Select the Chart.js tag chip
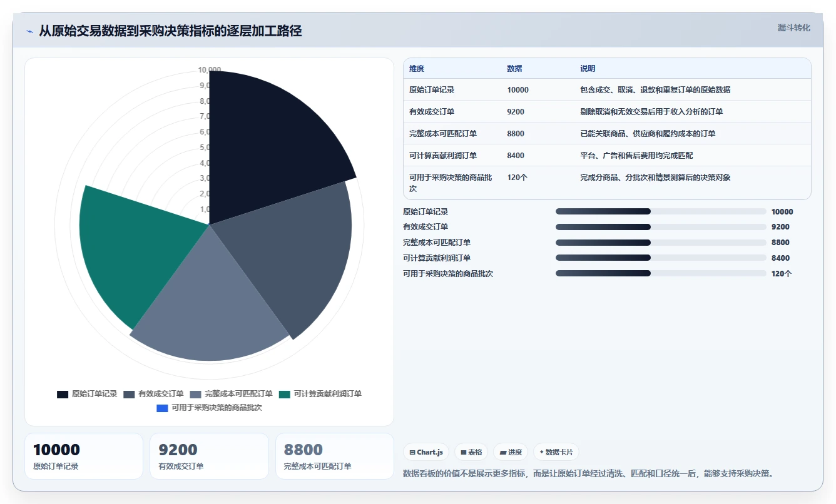 426,452
